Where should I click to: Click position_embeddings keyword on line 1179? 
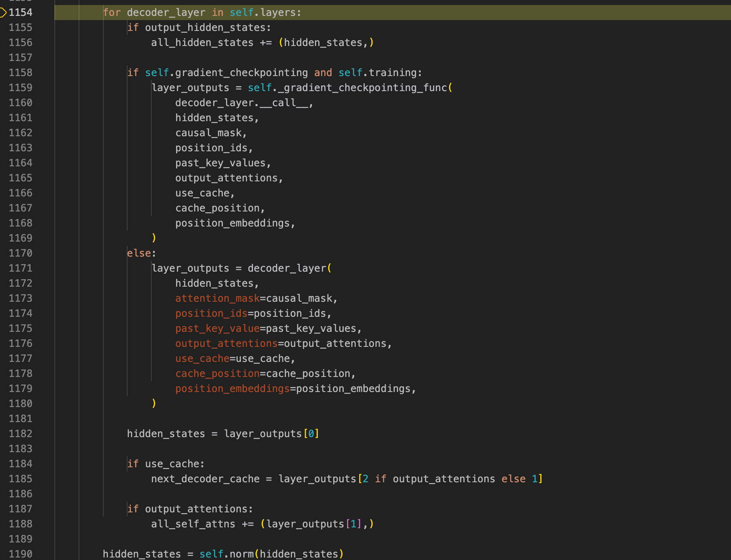click(232, 389)
